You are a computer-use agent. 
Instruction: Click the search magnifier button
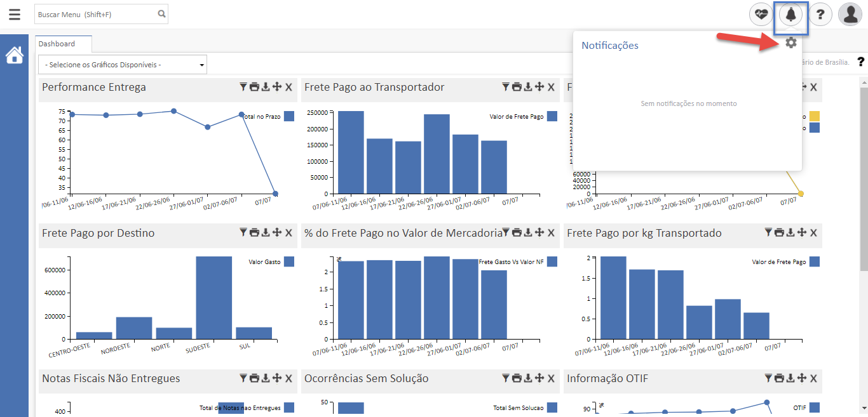(161, 14)
